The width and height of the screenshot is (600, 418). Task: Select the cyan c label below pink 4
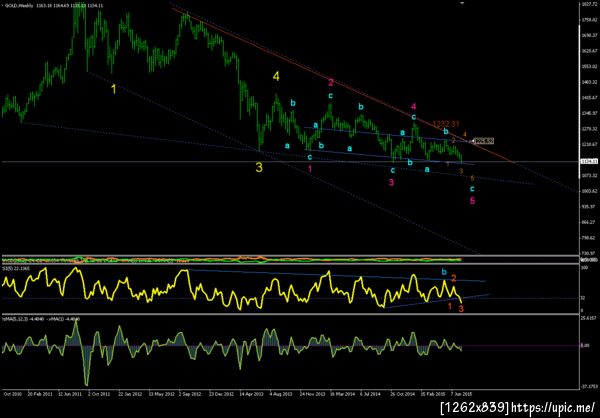[x=414, y=117]
